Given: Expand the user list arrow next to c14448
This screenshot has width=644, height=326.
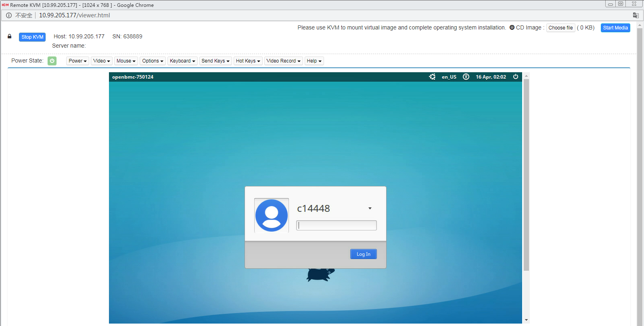Looking at the screenshot, I should (x=370, y=209).
